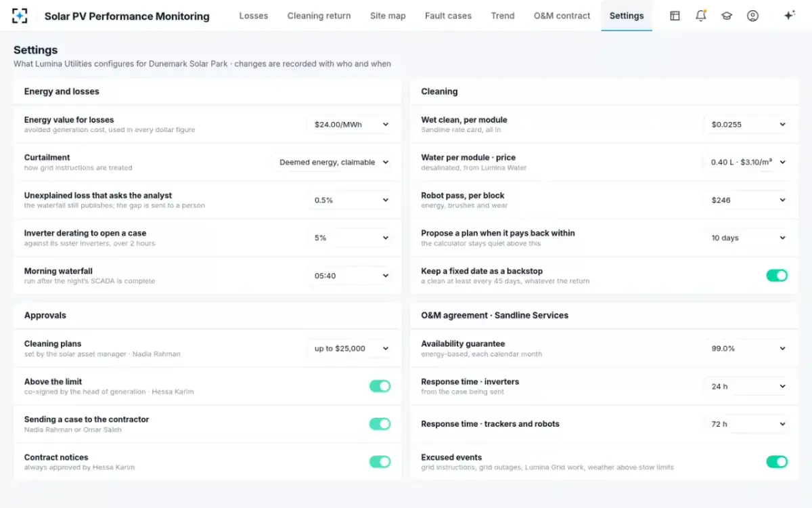Toggle Sending a case to contractor
The image size is (812, 508).
click(380, 424)
